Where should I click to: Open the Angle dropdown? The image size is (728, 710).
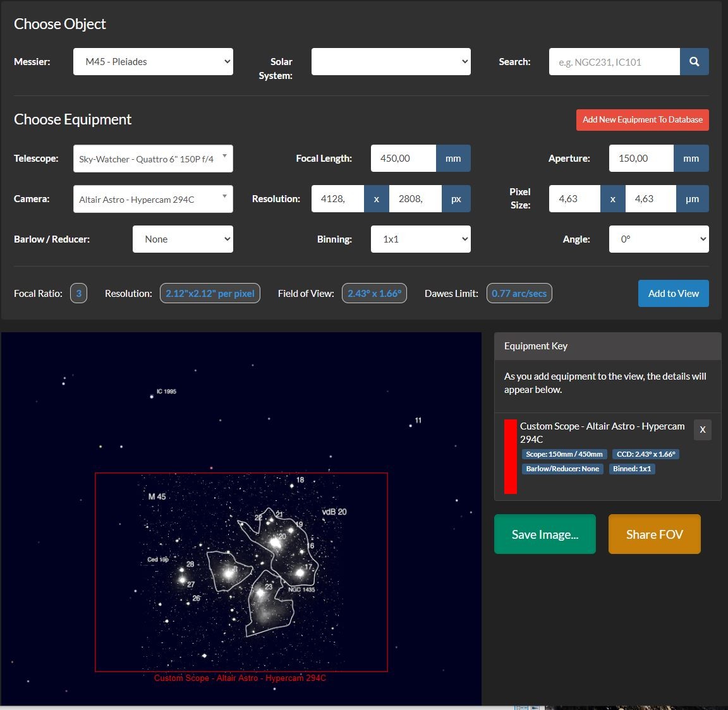pos(659,239)
